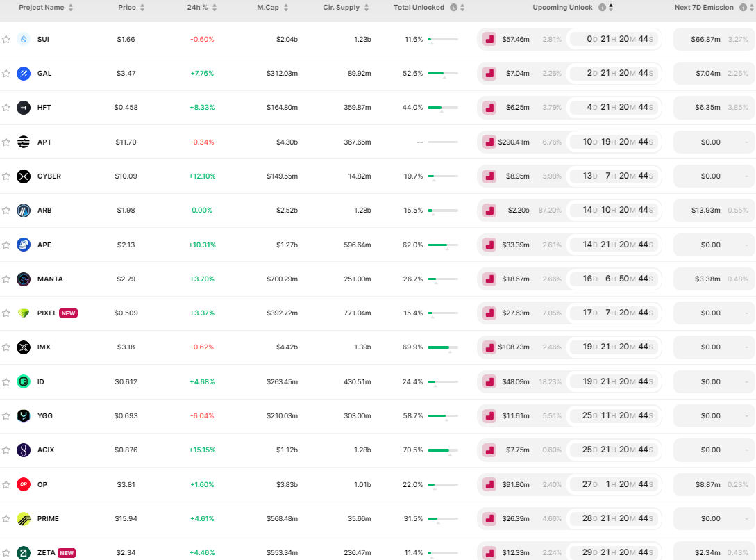Click the CYBER project logo
The height and width of the screenshot is (560, 756).
[x=24, y=176]
